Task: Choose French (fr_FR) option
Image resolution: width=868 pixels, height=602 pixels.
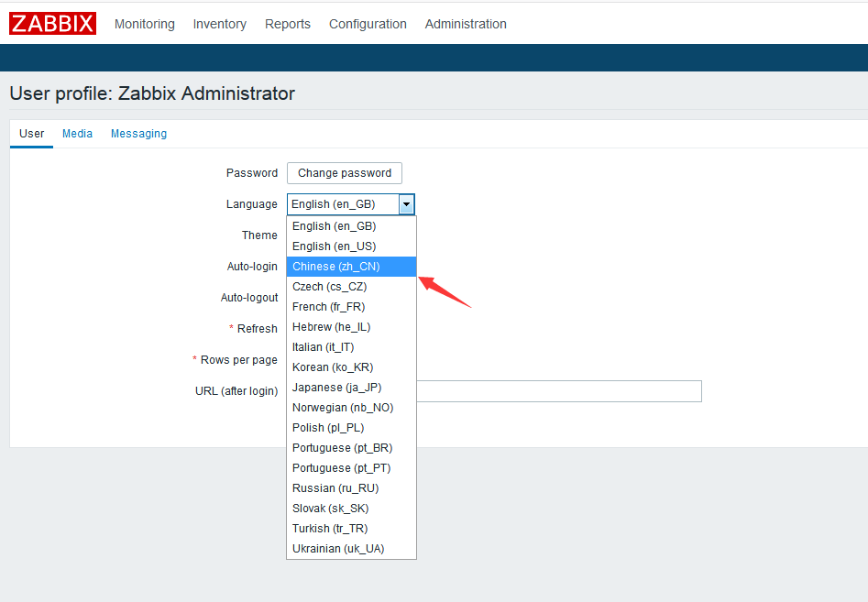Action: pos(328,307)
